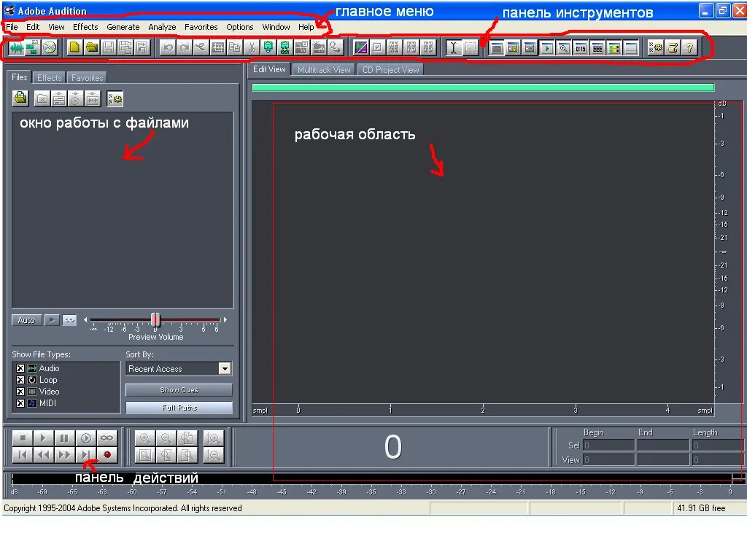Toggle the Auto preview play button

pos(27,320)
